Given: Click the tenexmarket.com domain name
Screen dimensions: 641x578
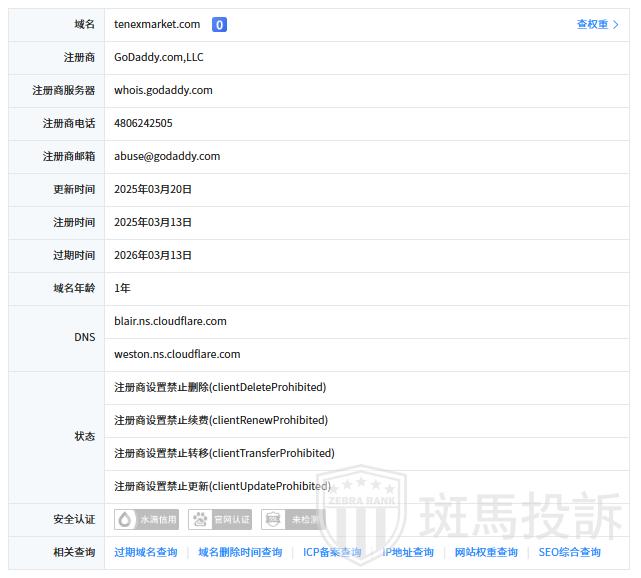Looking at the screenshot, I should point(157,24).
